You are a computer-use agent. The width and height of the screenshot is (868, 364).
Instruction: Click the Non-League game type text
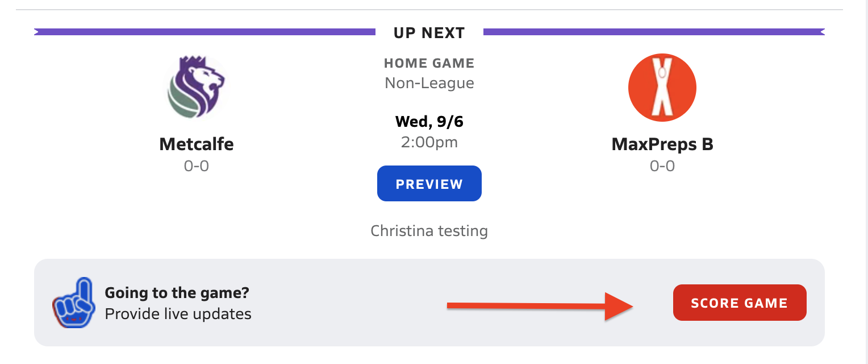pos(429,82)
